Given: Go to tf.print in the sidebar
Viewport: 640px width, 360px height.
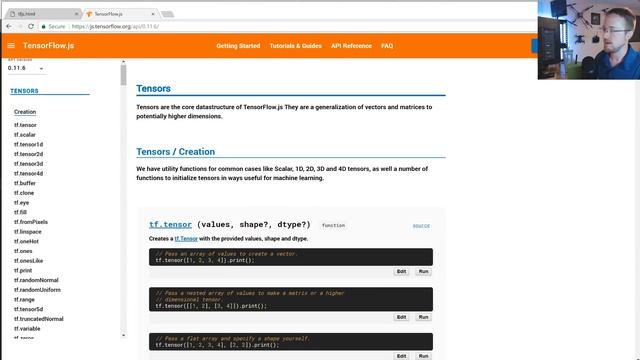Looking at the screenshot, I should [23, 271].
